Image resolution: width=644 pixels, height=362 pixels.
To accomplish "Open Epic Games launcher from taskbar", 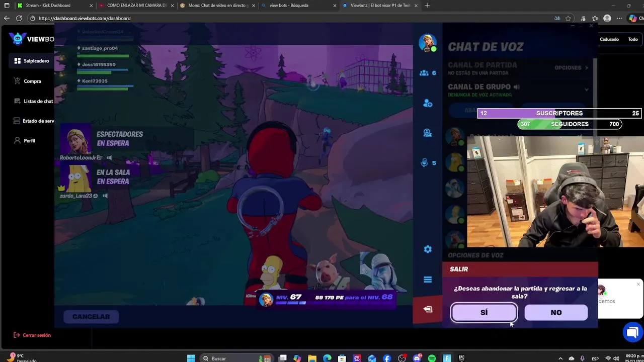I will pyautogui.click(x=461, y=358).
